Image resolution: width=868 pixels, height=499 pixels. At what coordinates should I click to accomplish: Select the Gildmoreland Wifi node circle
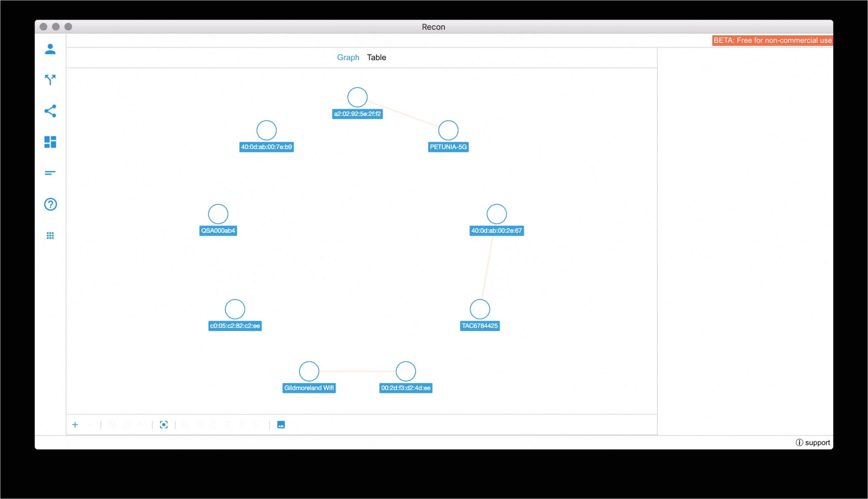click(309, 371)
